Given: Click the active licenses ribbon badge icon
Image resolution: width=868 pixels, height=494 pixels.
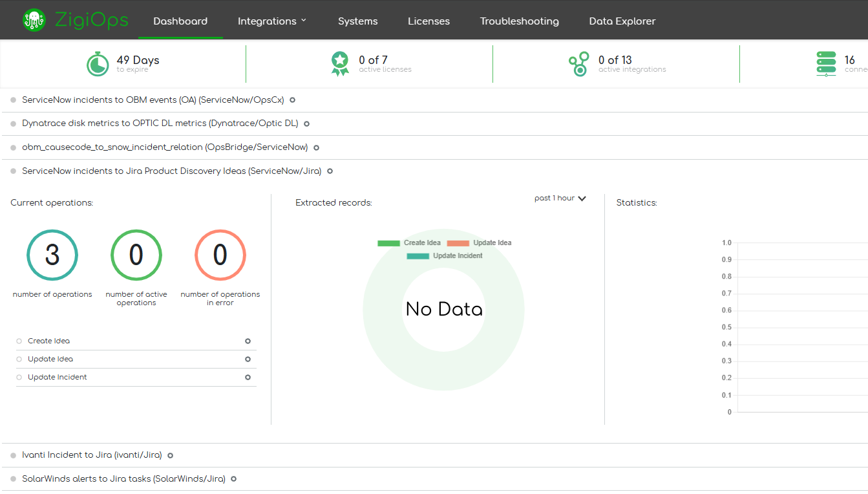Looking at the screenshot, I should [x=340, y=64].
